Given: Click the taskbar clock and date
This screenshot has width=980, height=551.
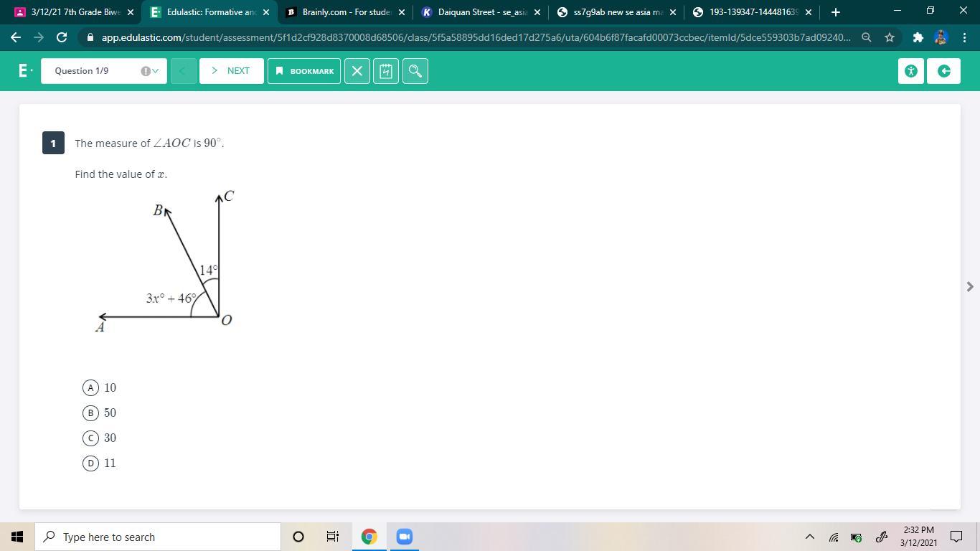Looking at the screenshot, I should click(918, 537).
